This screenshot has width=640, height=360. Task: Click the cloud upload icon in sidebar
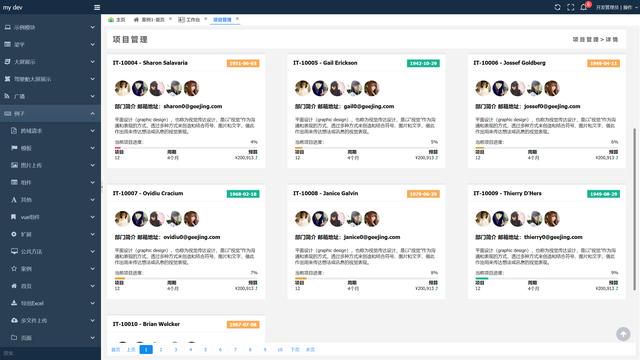pyautogui.click(x=14, y=320)
